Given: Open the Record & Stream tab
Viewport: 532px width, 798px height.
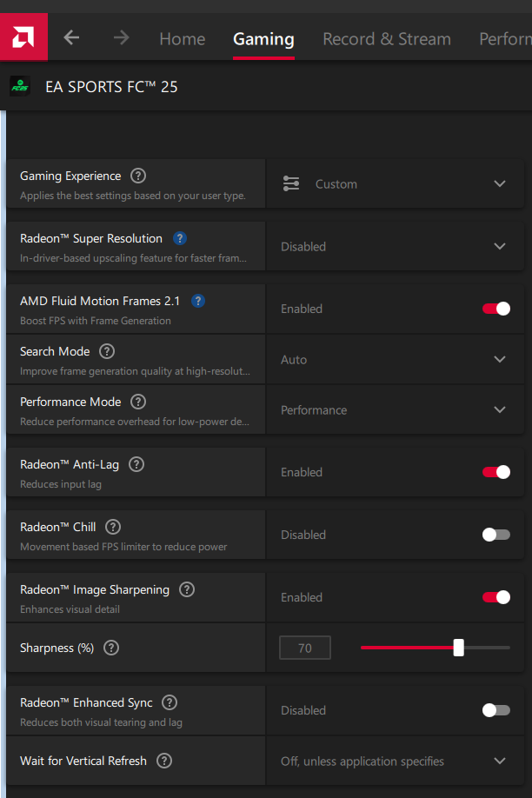Looking at the screenshot, I should [x=387, y=39].
